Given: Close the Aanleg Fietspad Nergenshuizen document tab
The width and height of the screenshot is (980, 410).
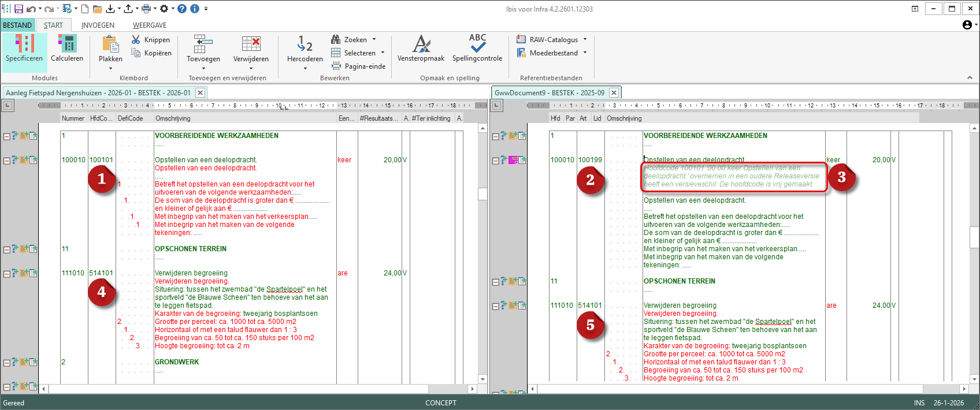Looking at the screenshot, I should tap(200, 92).
